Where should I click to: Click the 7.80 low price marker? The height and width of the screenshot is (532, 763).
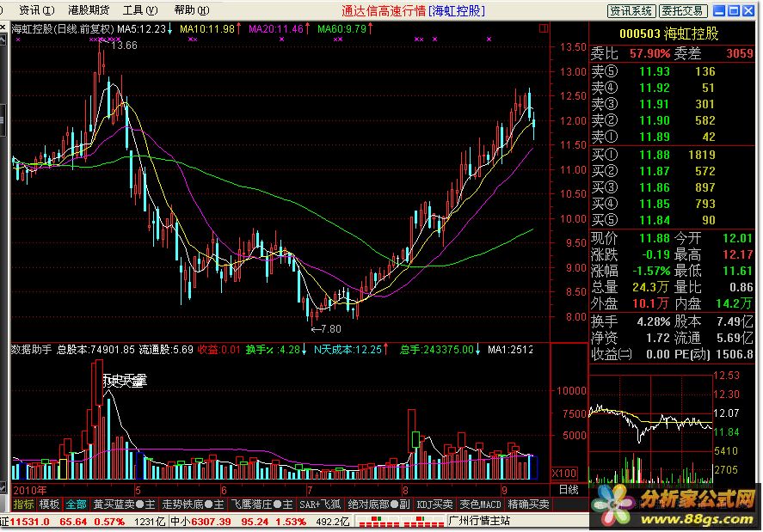pos(331,328)
